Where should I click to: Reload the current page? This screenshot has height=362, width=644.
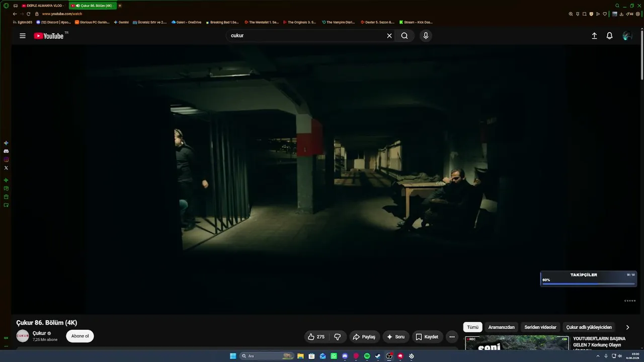tap(28, 14)
